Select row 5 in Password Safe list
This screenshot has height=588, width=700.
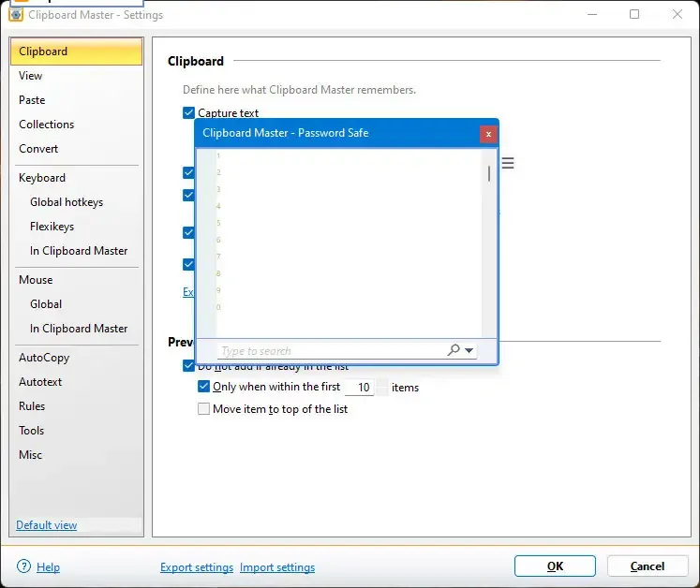(349, 223)
